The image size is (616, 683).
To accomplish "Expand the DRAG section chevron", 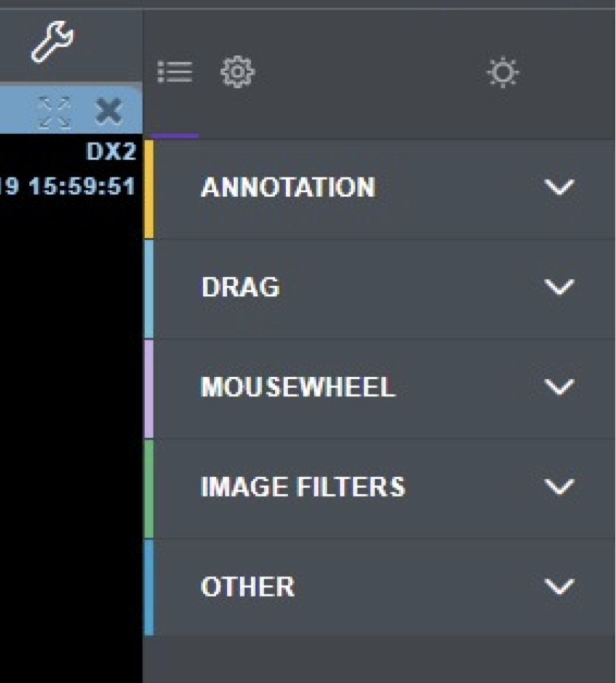I will 559,287.
